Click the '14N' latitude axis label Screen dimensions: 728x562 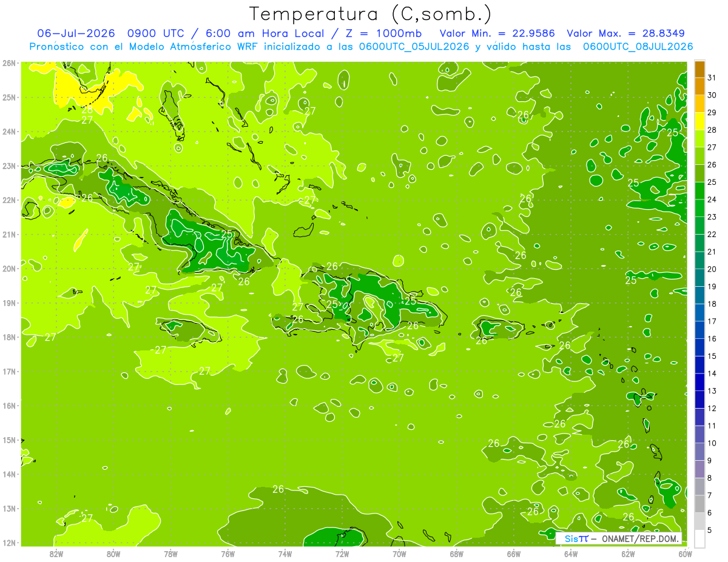point(8,473)
